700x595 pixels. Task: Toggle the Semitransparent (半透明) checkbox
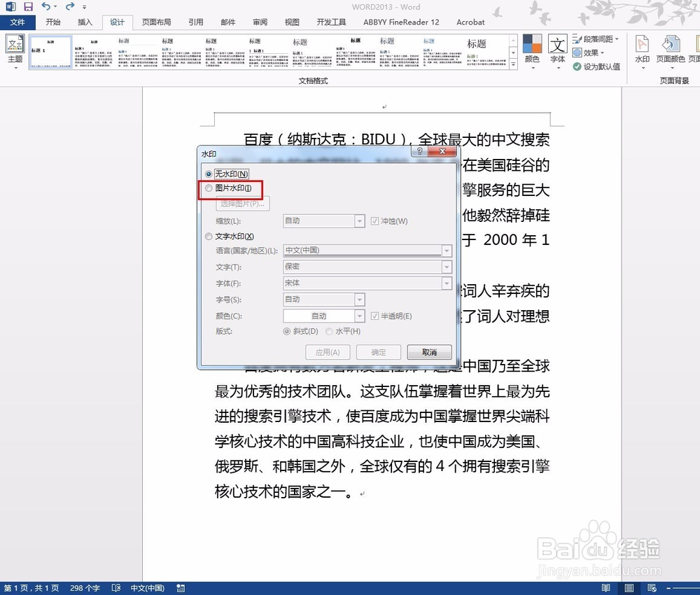click(x=374, y=316)
